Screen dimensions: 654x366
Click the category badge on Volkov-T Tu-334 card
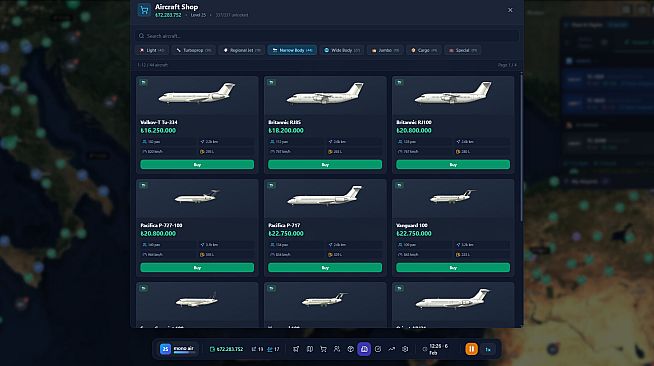[143, 83]
